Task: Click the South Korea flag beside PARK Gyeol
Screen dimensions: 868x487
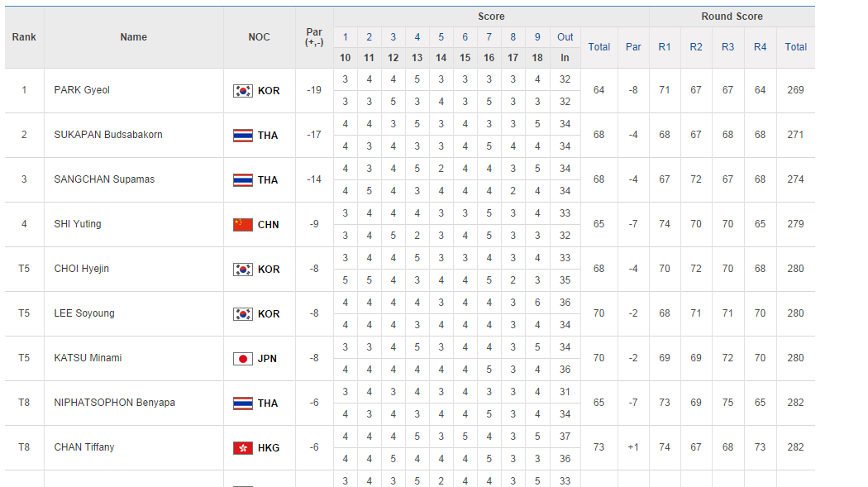Action: point(242,91)
